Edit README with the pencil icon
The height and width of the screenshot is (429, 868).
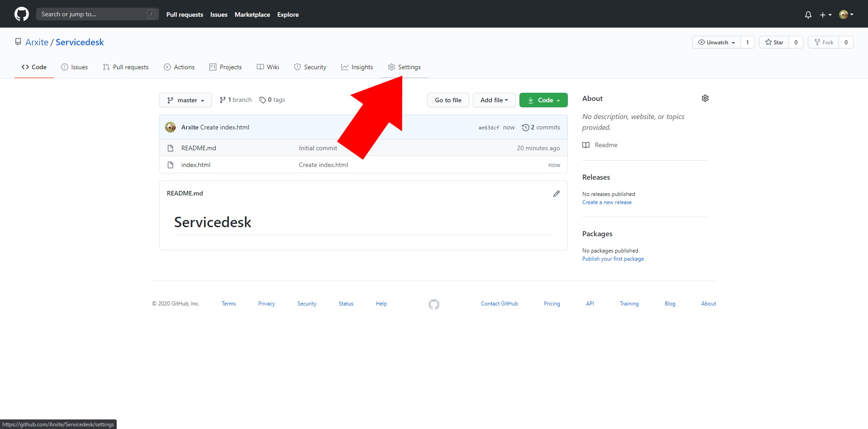click(557, 194)
